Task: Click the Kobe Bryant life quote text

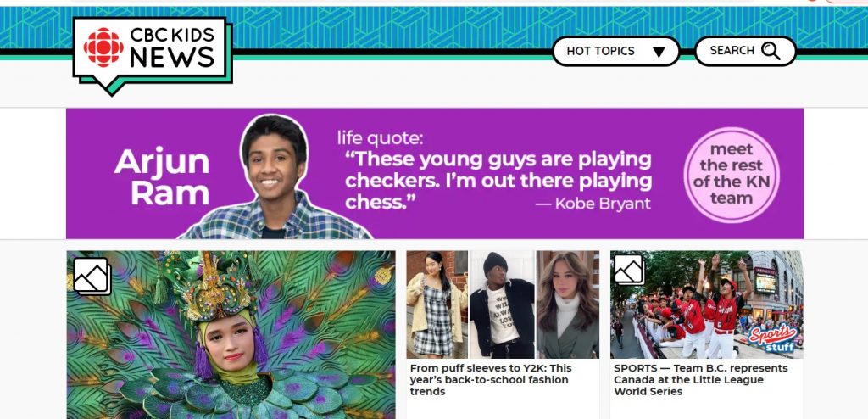Action: tap(498, 180)
